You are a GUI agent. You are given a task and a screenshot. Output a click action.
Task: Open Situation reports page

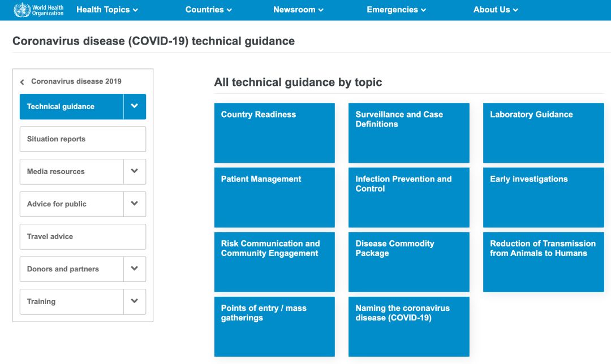coord(83,139)
